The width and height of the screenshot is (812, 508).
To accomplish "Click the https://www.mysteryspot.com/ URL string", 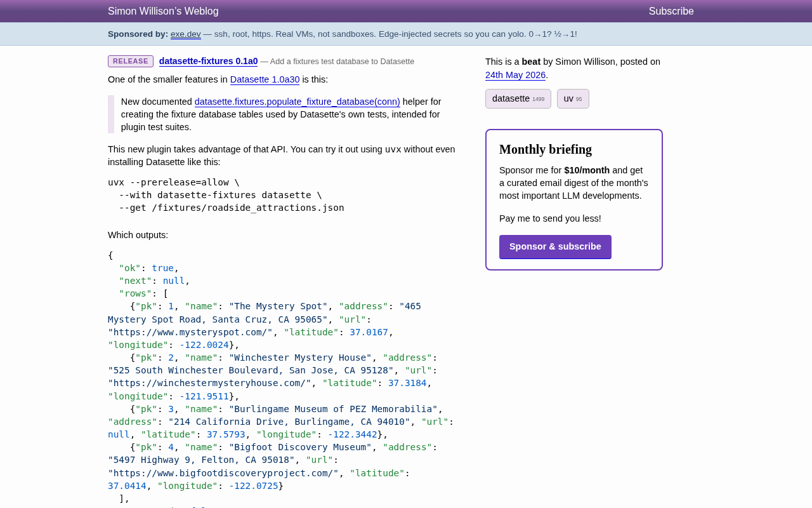I will click(x=190, y=332).
